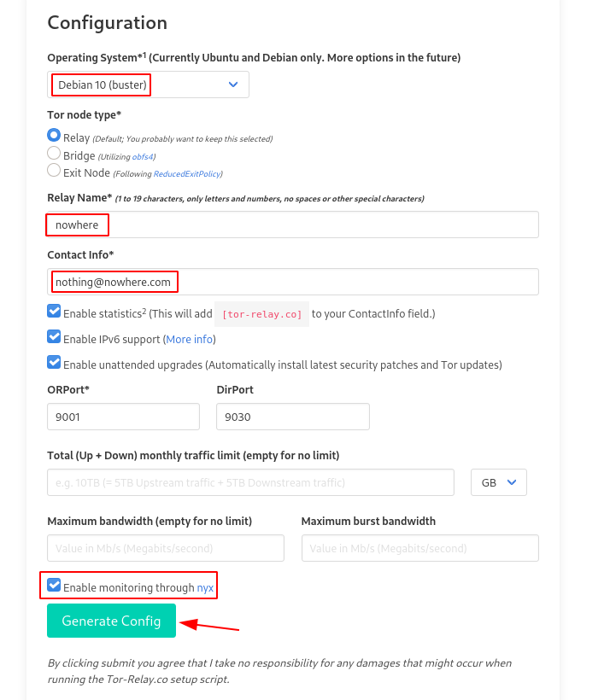Viewport: 610px width, 700px height.
Task: Click the ORPort field showing 9001
Action: 123,417
